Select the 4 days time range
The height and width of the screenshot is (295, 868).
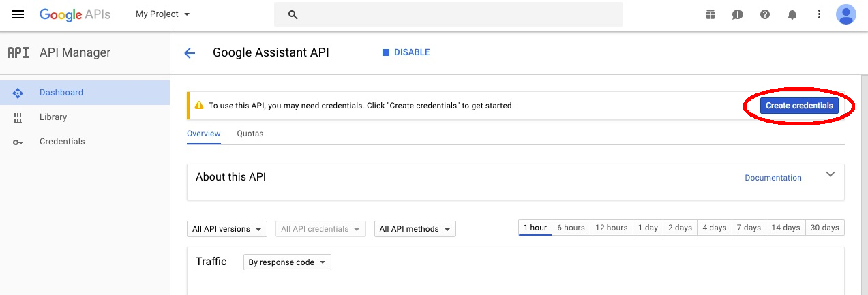pos(715,228)
